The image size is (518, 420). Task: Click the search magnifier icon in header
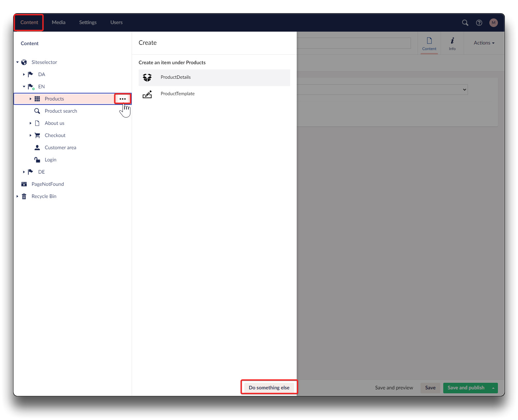[465, 23]
